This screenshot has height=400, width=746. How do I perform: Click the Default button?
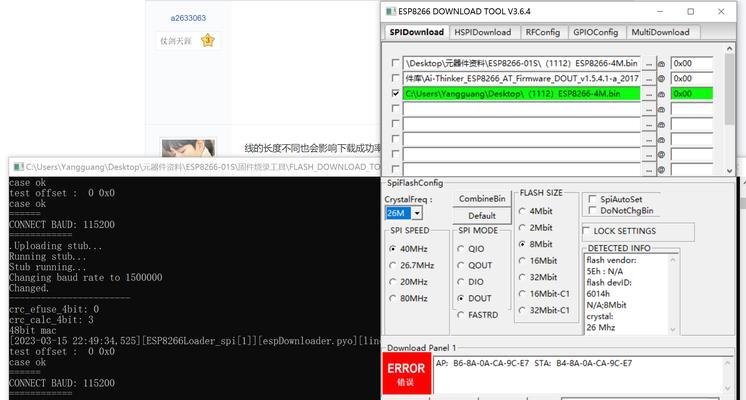click(481, 215)
